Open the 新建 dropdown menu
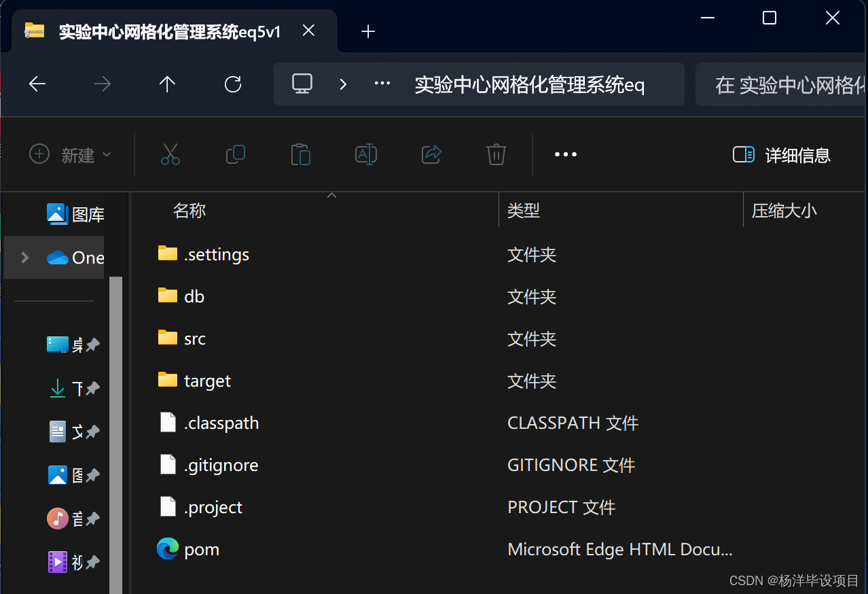Viewport: 868px width, 594px height. click(70, 154)
